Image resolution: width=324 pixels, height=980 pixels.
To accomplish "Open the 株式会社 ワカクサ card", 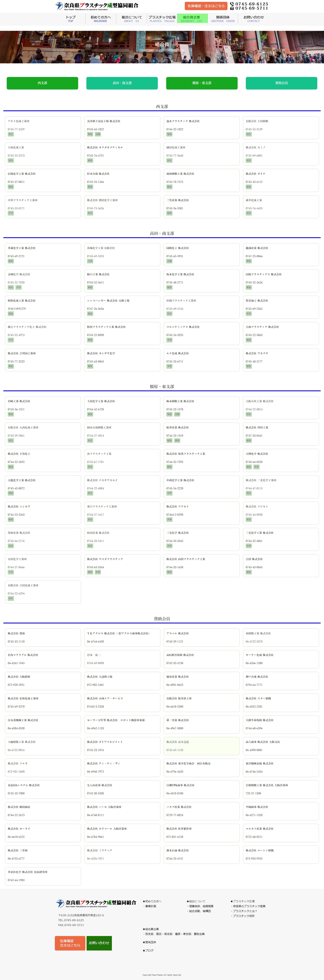I will (281, 360).
